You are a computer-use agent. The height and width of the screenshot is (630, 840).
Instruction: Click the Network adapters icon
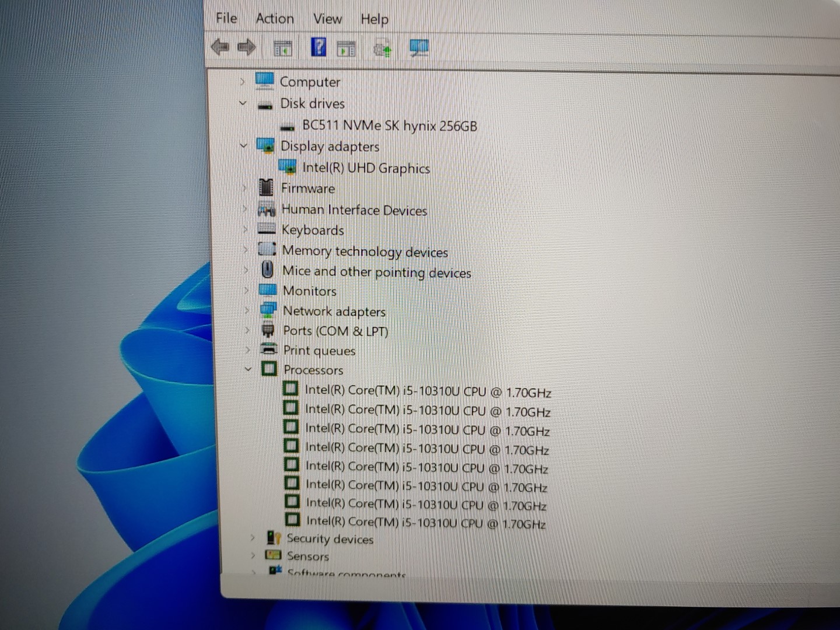point(268,310)
